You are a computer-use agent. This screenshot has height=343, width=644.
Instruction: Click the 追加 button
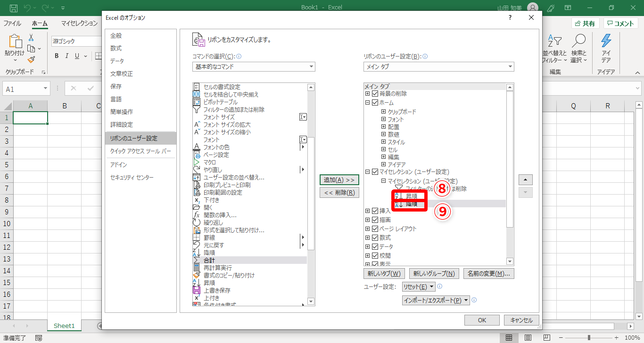339,180
